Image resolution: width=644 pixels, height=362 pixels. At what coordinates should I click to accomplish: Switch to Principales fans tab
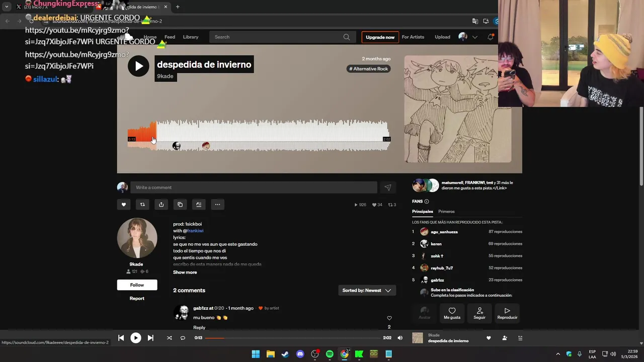(x=423, y=212)
